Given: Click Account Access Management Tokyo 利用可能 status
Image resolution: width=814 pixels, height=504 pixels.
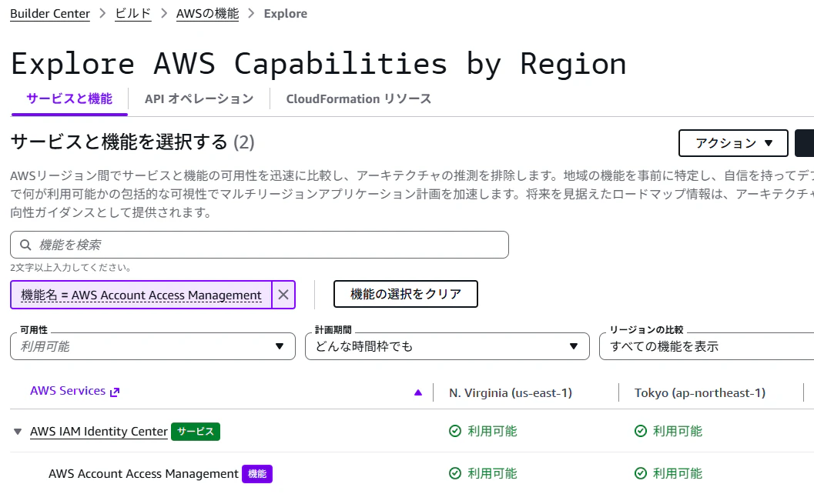Looking at the screenshot, I should [x=668, y=473].
